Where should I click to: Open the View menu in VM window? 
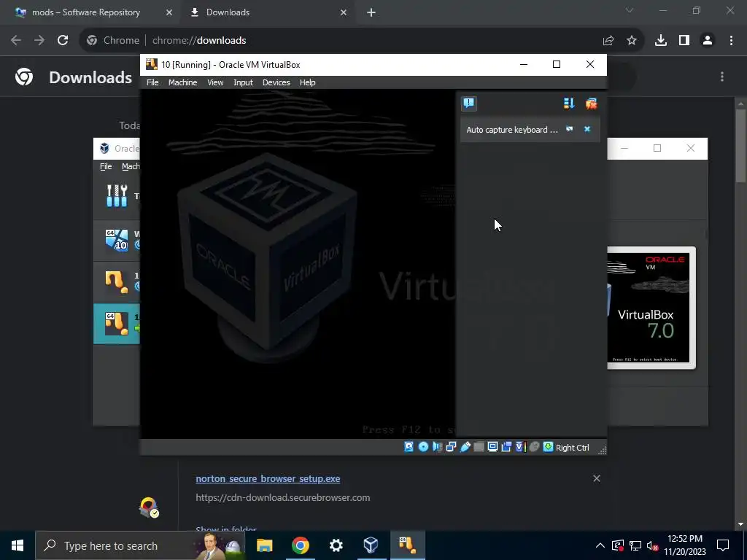click(215, 82)
